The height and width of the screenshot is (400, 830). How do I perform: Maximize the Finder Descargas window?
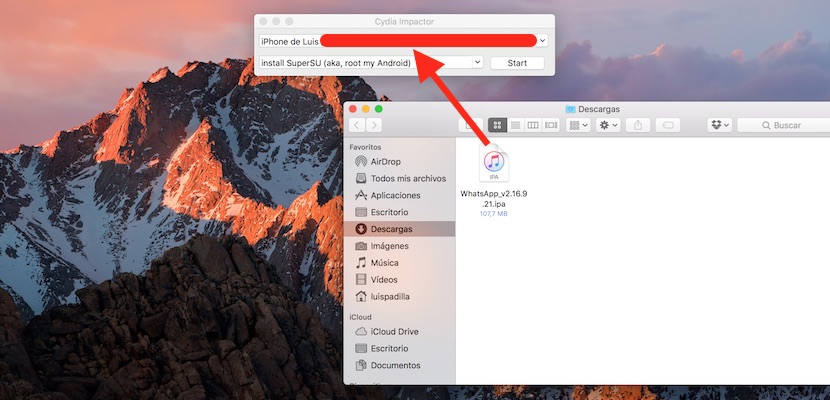click(378, 109)
